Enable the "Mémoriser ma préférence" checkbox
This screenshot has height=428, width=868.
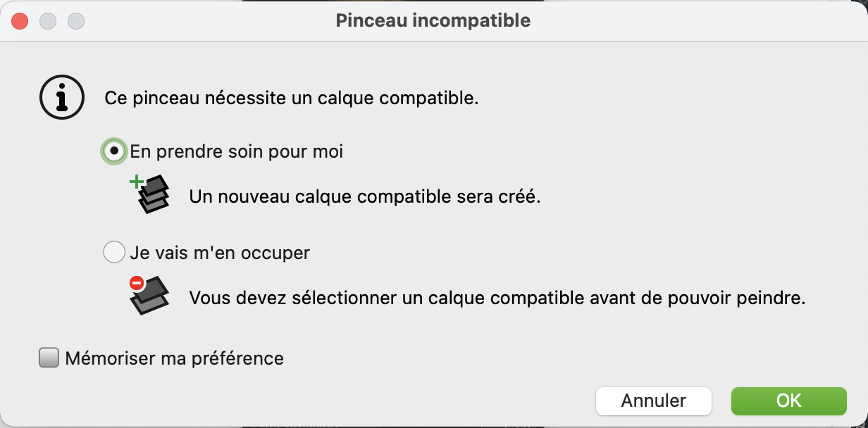49,358
